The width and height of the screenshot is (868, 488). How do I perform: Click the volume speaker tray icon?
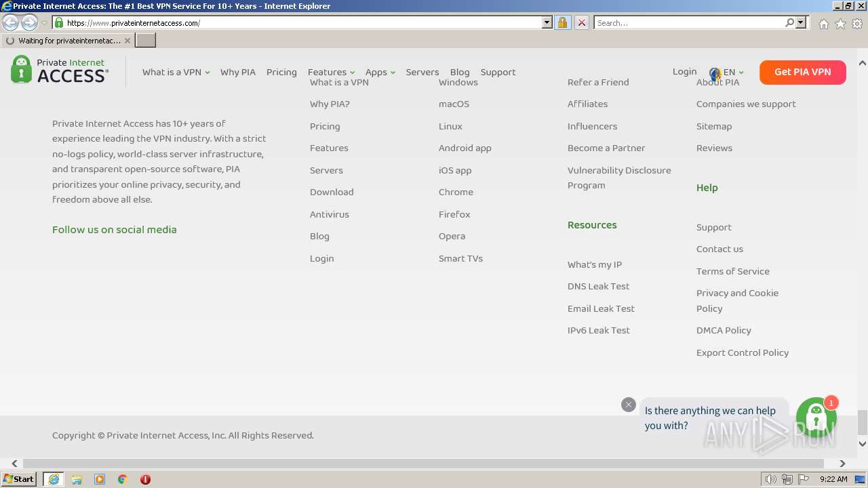[770, 479]
